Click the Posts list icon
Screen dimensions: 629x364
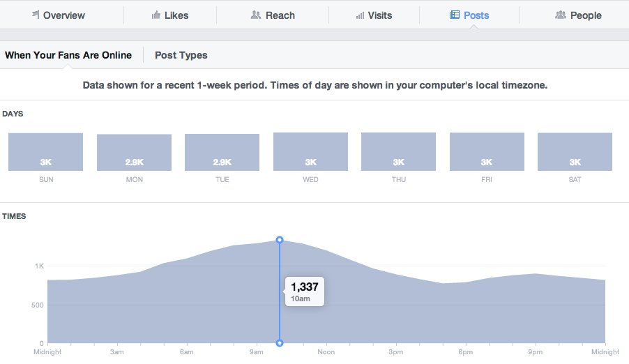[455, 15]
